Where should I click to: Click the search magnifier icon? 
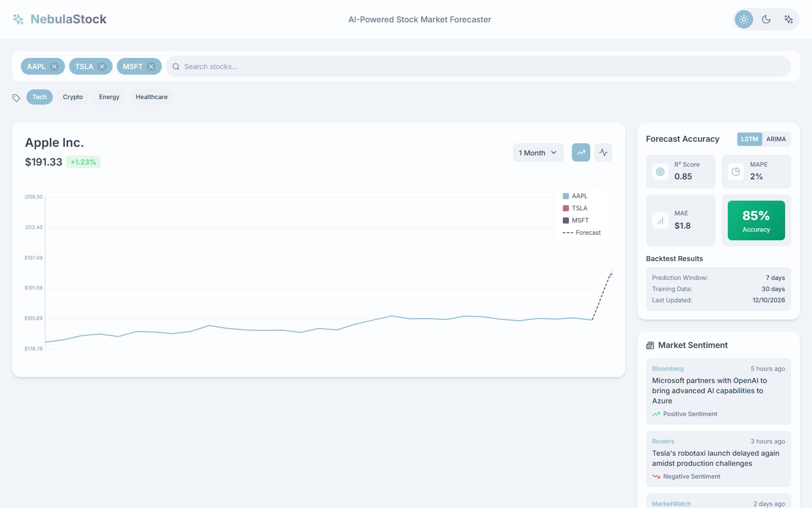(x=176, y=67)
